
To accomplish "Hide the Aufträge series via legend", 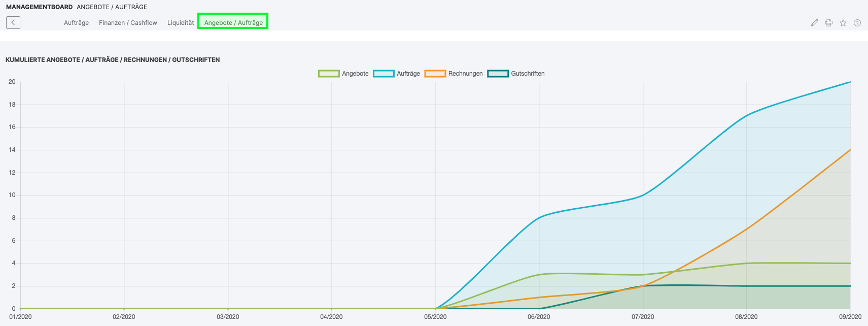I will [397, 74].
